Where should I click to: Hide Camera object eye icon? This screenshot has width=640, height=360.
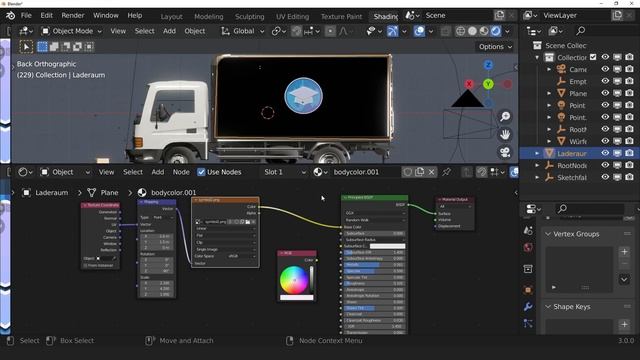pos(605,69)
